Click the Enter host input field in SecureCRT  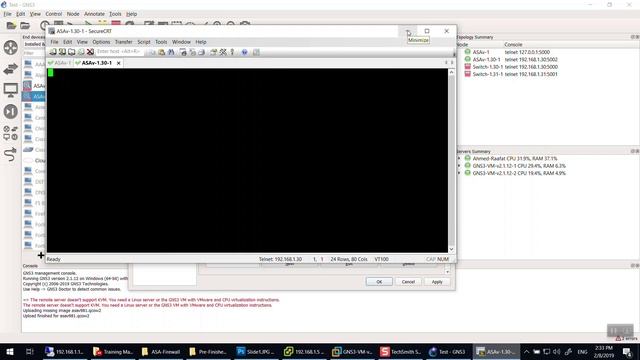coord(119,52)
